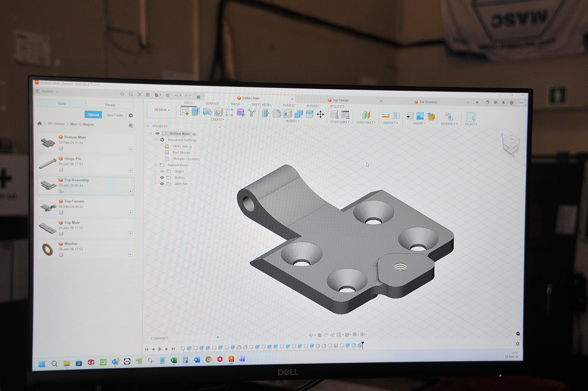Switch to the Top Female document tab
Viewport: 588px width, 391px height.
point(341,100)
